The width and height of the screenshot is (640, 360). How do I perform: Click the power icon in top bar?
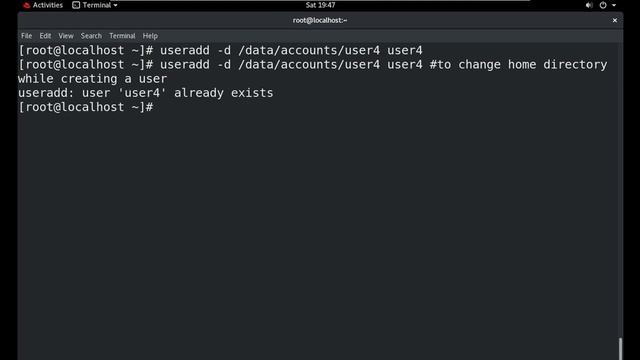click(603, 5)
